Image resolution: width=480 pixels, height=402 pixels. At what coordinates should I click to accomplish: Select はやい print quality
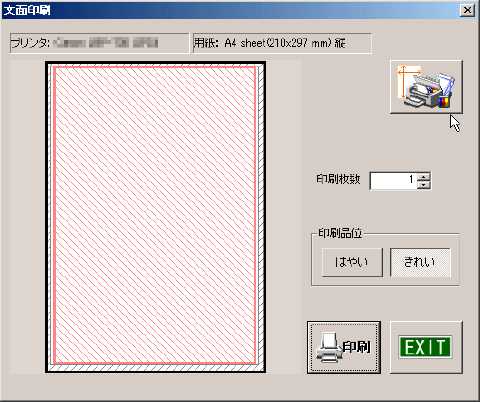coord(352,262)
